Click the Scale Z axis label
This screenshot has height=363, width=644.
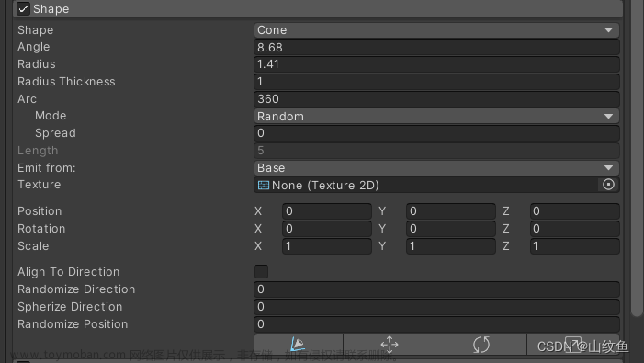506,246
